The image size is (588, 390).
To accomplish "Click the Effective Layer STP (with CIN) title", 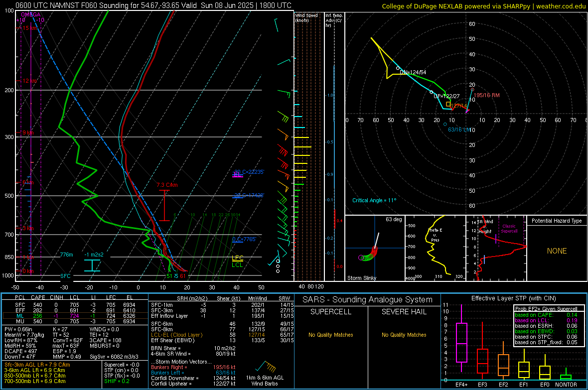I will (x=513, y=298).
